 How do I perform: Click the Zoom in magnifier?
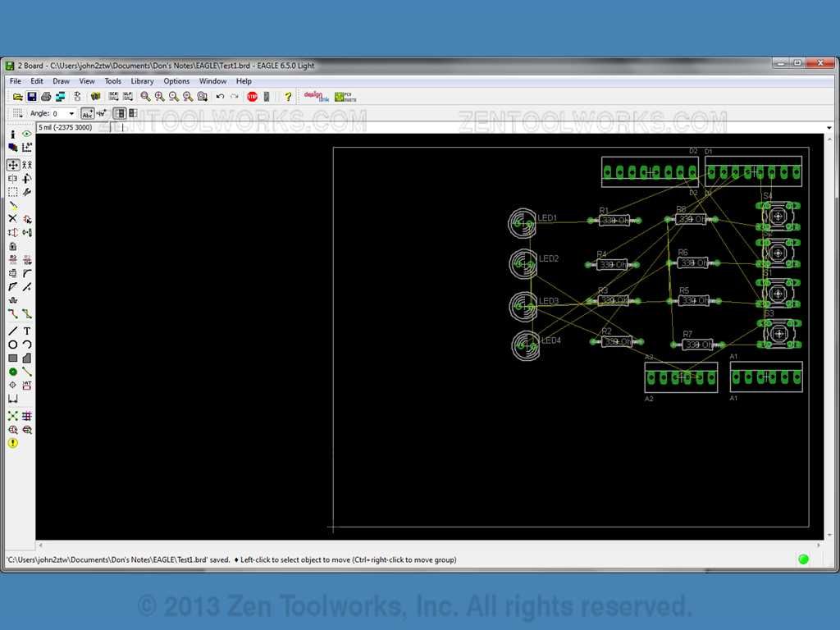coord(160,97)
